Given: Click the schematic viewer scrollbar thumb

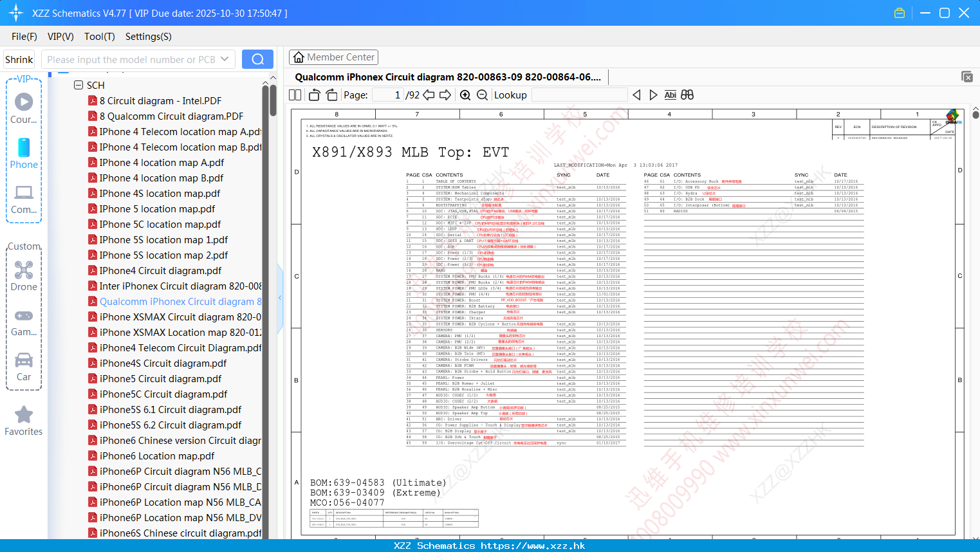Looking at the screenshot, I should click(975, 115).
